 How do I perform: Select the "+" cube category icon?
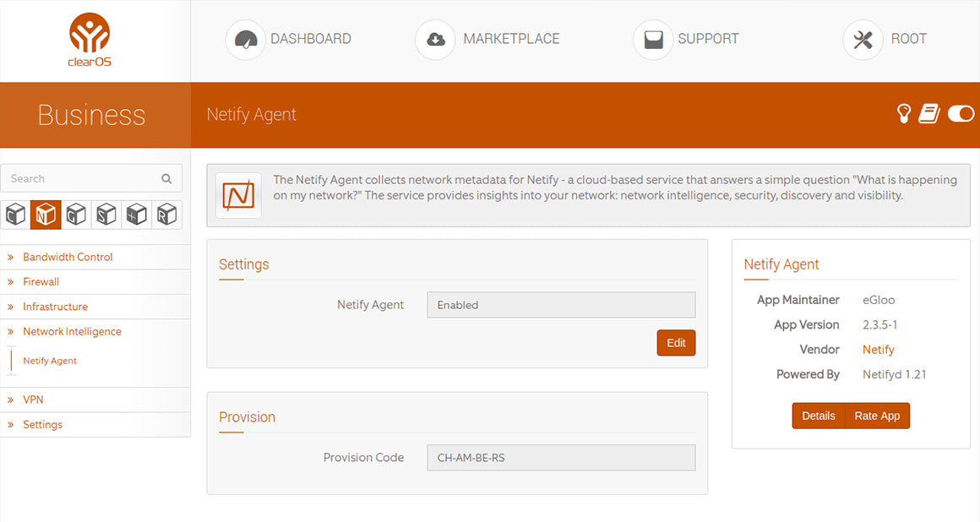[x=136, y=215]
